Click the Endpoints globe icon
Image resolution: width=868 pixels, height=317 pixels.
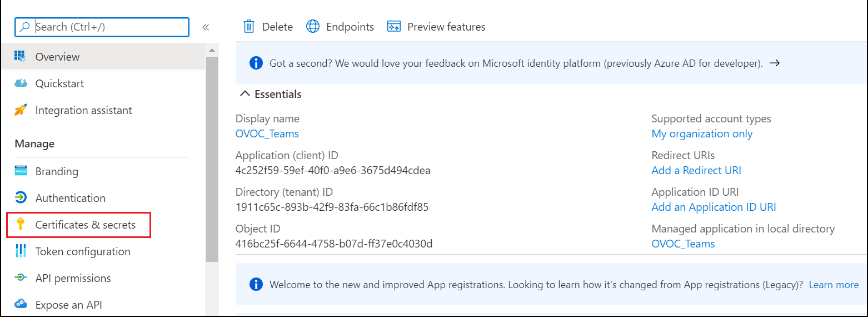(x=313, y=27)
